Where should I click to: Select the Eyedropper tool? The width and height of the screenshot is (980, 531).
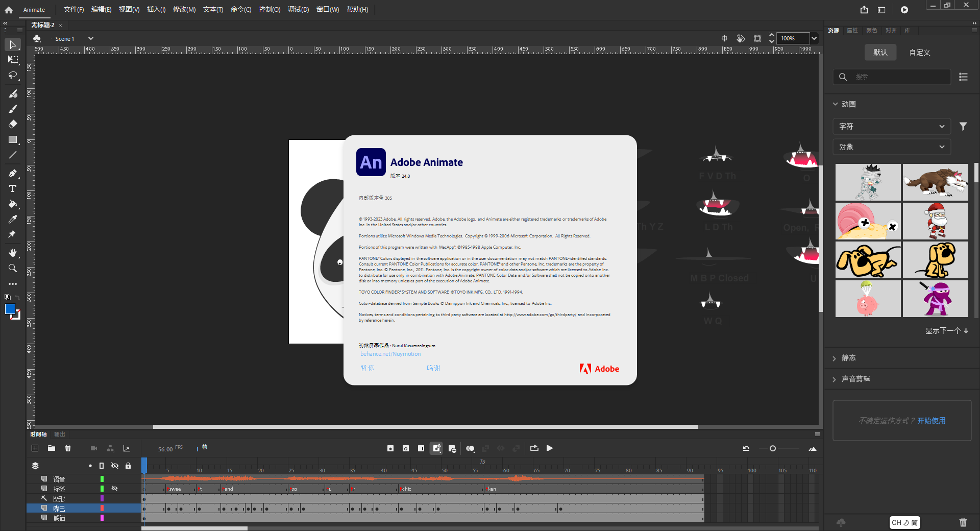click(x=13, y=219)
